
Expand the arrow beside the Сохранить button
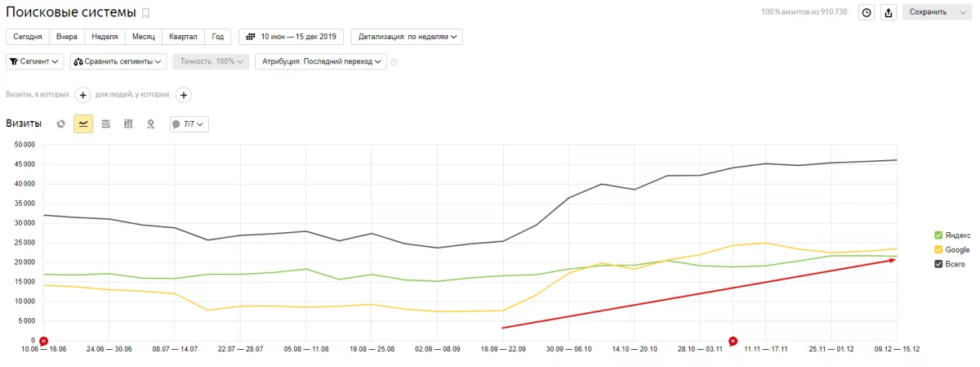pyautogui.click(x=964, y=12)
